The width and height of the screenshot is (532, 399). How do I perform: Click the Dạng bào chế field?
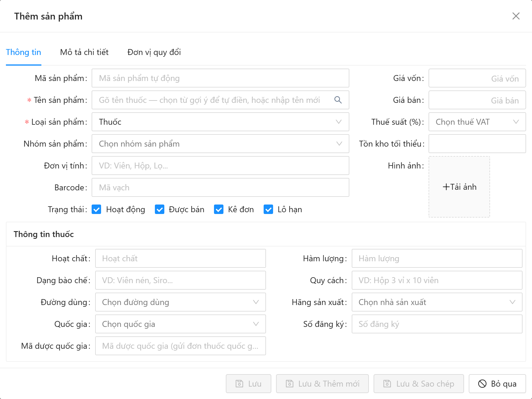[181, 280]
